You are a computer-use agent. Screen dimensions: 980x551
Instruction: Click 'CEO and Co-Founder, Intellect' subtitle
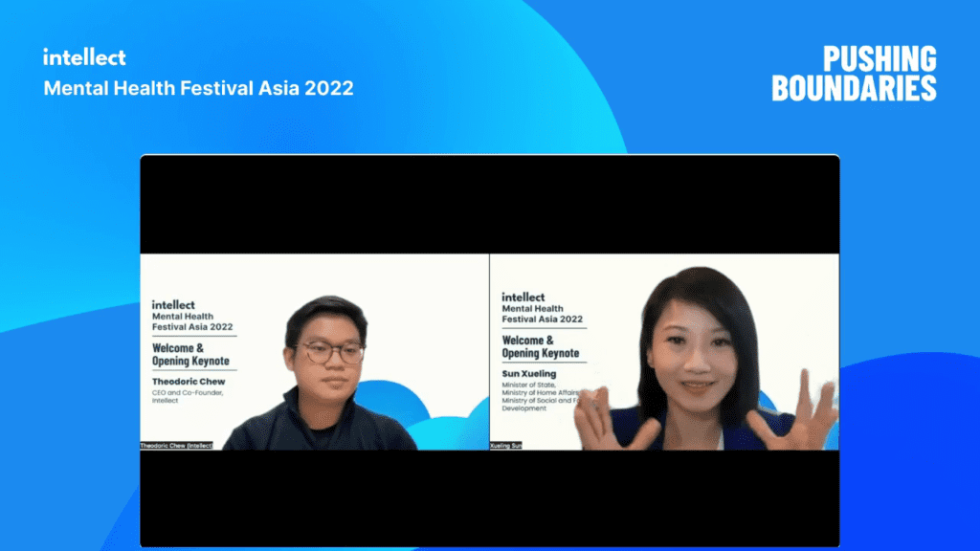pyautogui.click(x=188, y=397)
